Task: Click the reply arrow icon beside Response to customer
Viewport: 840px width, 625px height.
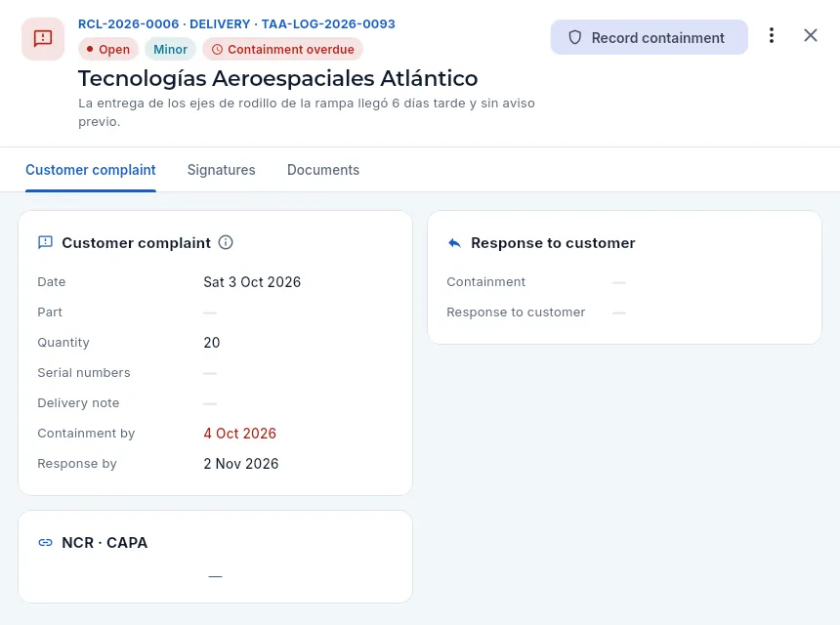Action: 454,243
